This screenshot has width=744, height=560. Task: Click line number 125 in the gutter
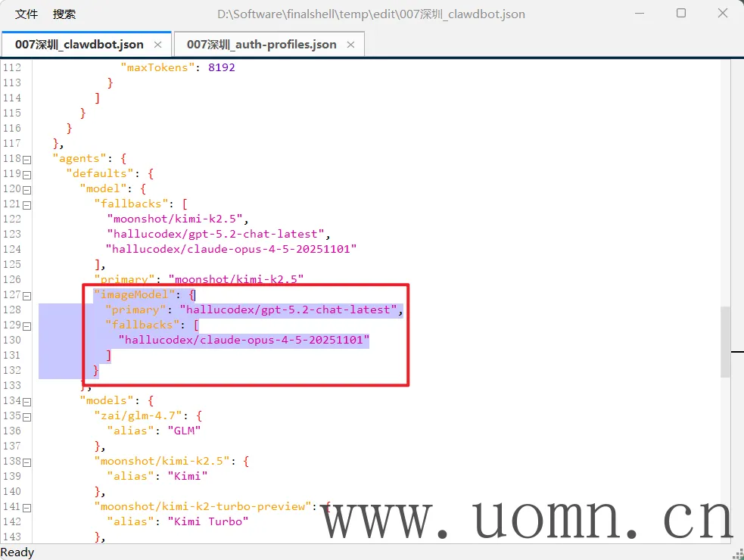(12, 264)
